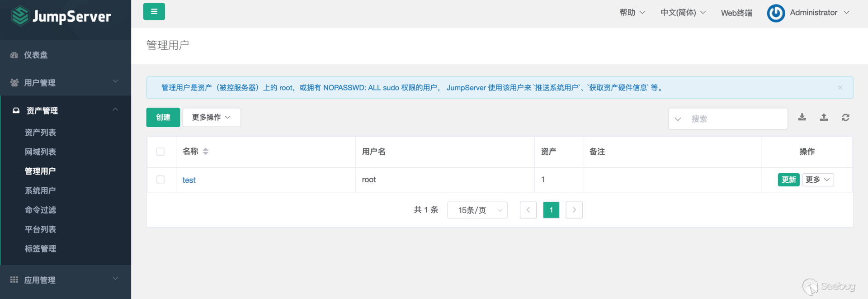This screenshot has height=299, width=868.
Task: Open 系统用户 in the sidebar
Action: [x=40, y=190]
